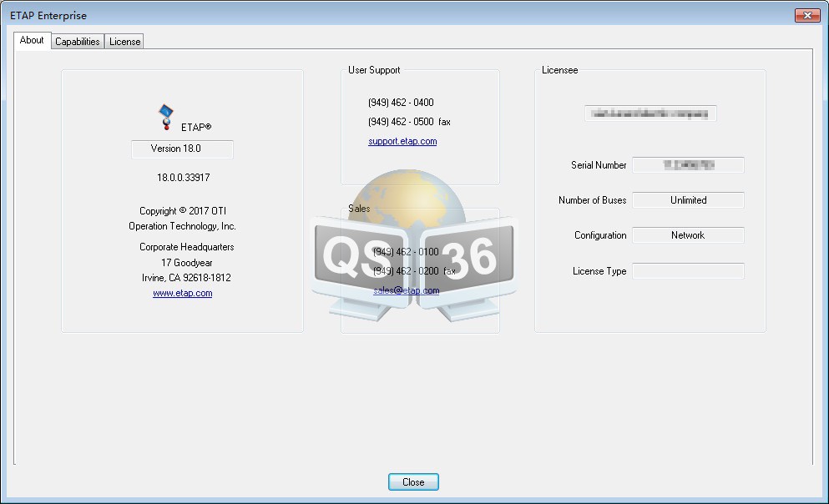Select build number 18.0.0.33917 text
Viewport: 829px width, 504px height.
point(183,178)
